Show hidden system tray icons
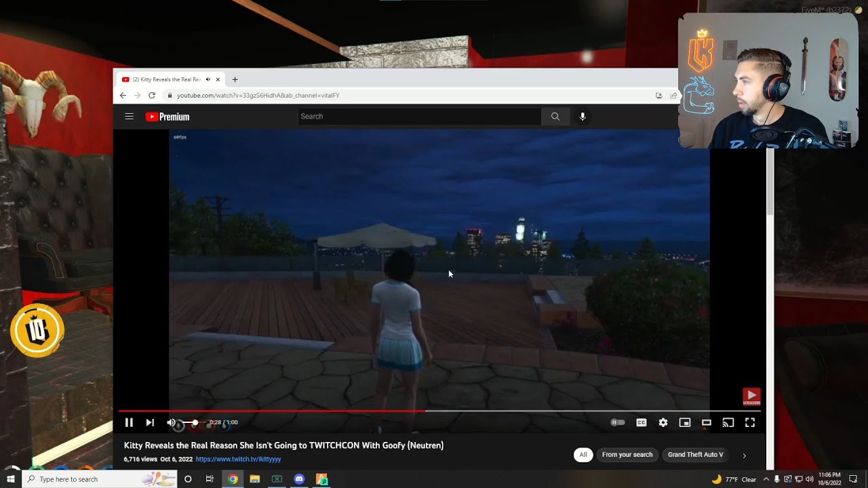Image resolution: width=868 pixels, height=488 pixels. click(766, 479)
